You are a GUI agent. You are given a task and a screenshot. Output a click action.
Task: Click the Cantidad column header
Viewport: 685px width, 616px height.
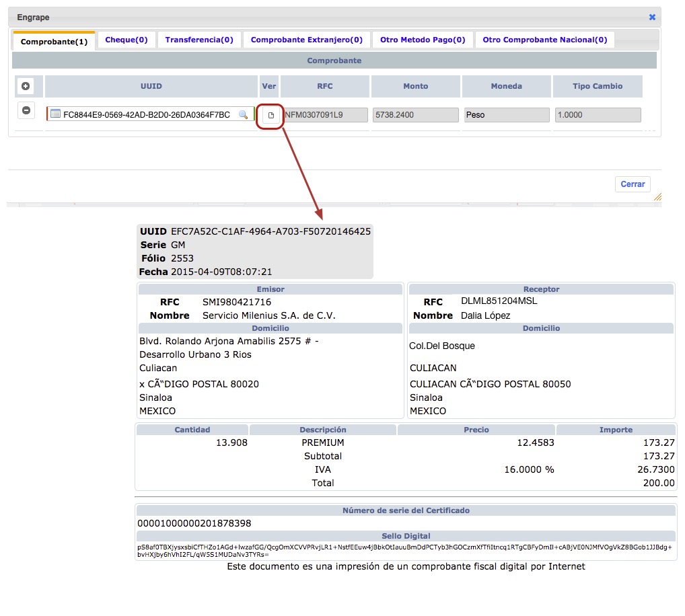tap(192, 430)
